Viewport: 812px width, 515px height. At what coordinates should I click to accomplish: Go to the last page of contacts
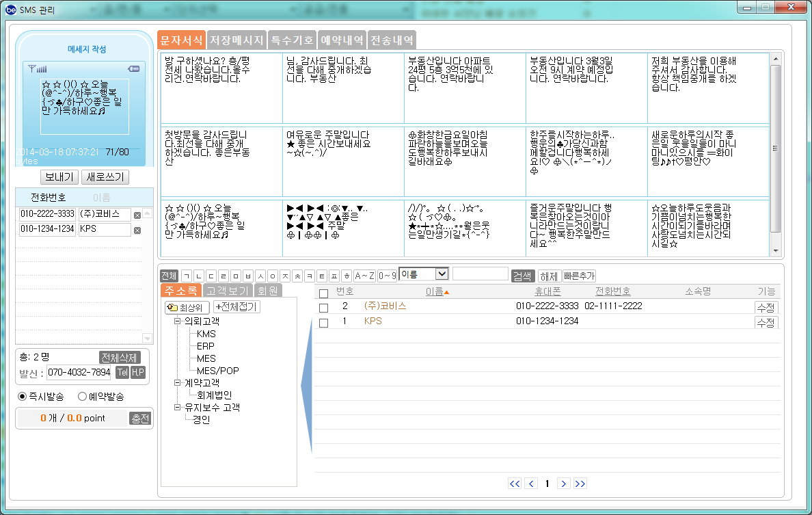580,484
